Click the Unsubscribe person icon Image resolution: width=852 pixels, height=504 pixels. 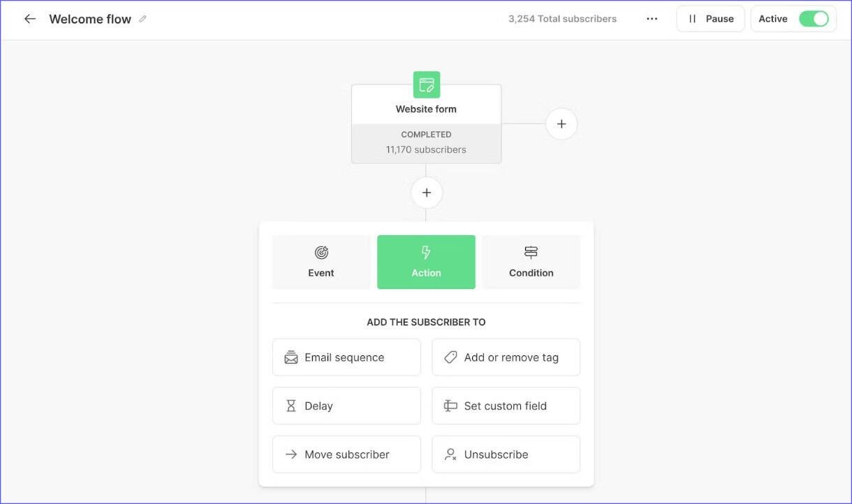click(450, 454)
